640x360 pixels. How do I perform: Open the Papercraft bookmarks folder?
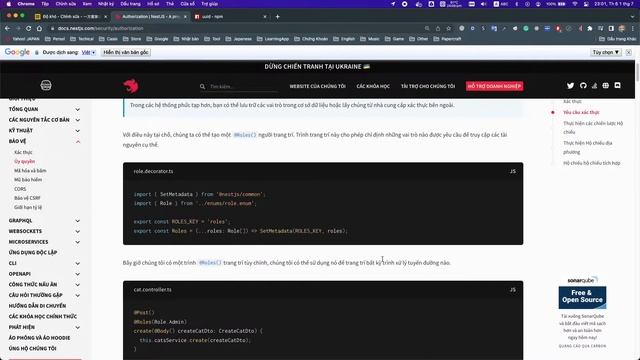tap(447, 39)
